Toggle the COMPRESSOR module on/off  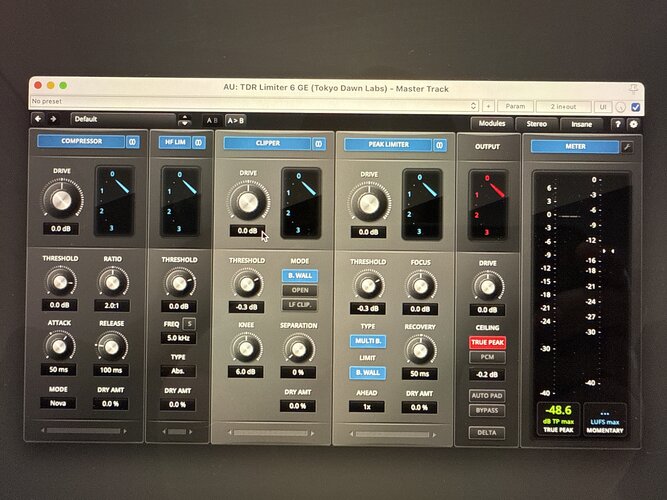click(81, 141)
